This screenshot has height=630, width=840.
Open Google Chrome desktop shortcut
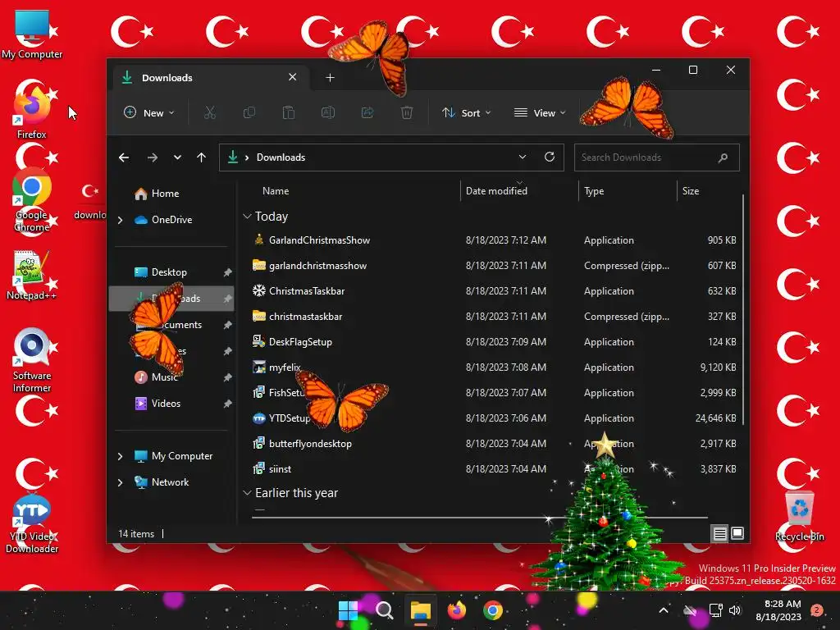(32, 200)
